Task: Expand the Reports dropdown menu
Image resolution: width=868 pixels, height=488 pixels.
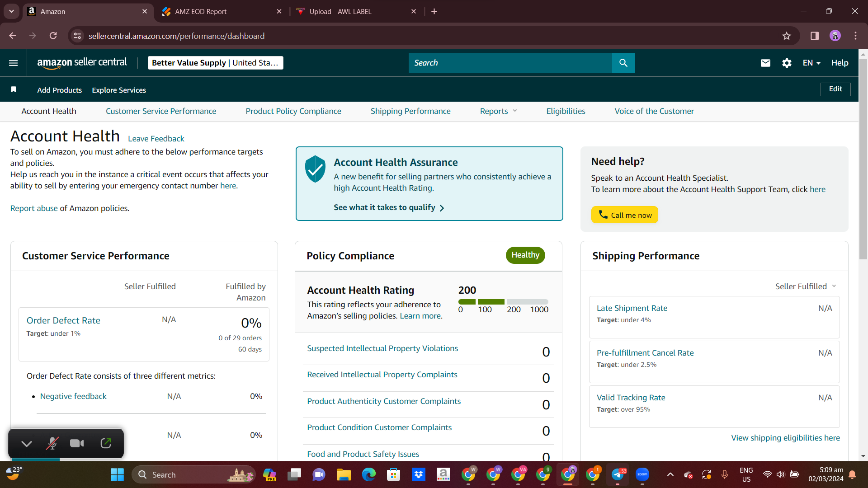Action: (498, 111)
